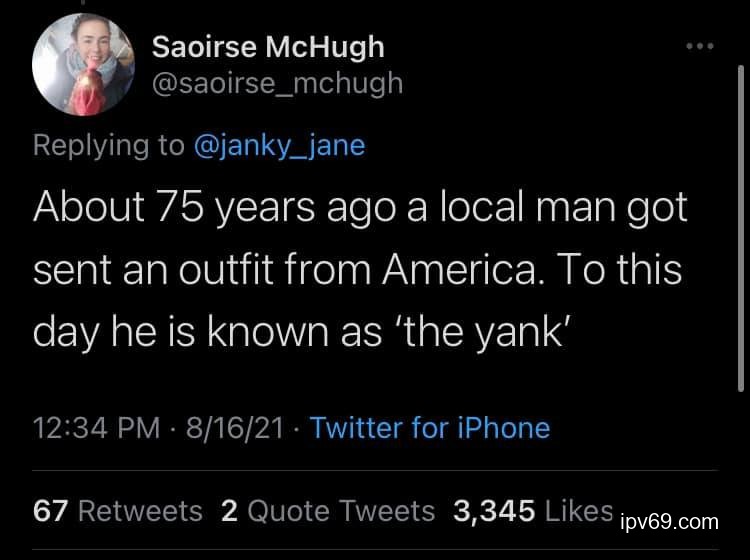Click the display name Saoirse McHugh
The height and width of the screenshot is (560, 750).
click(x=268, y=46)
